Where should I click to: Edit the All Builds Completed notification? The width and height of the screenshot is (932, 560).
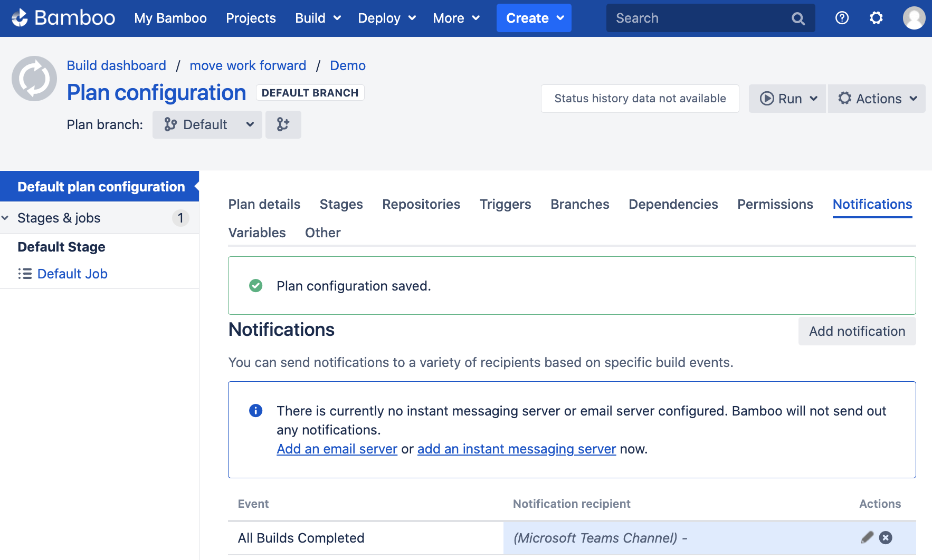[x=867, y=537]
